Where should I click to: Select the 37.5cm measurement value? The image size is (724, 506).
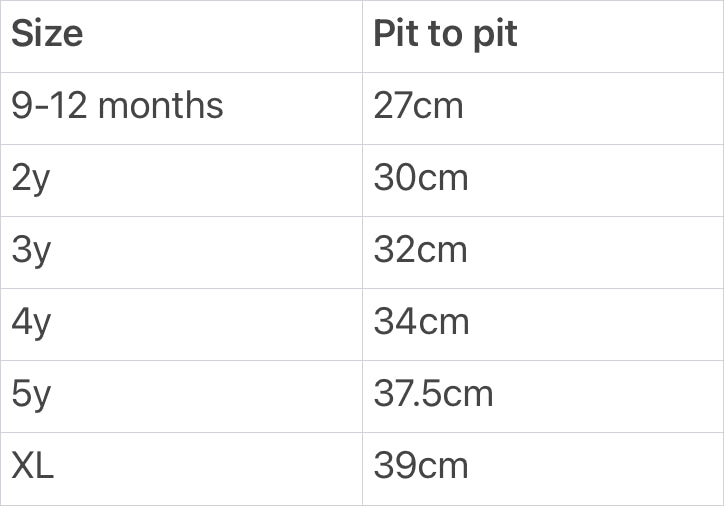tap(433, 395)
